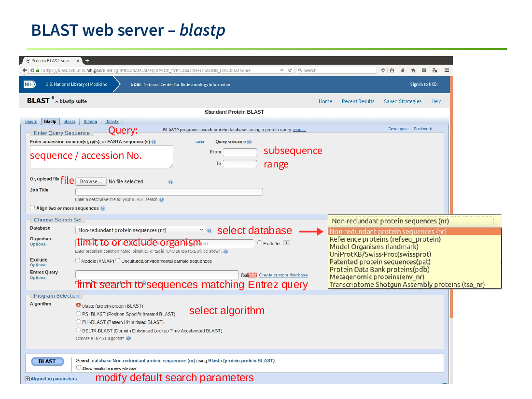Open URL bar history dropdown arrow
The width and height of the screenshot is (532, 399).
click(x=281, y=70)
